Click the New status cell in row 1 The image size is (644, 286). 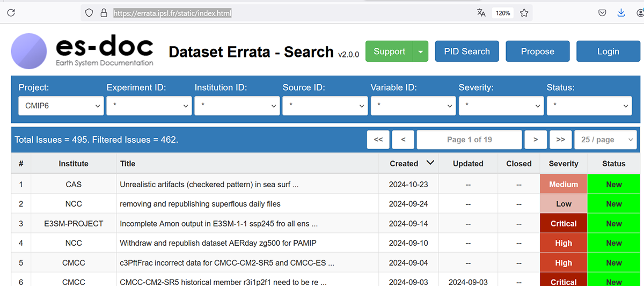614,185
